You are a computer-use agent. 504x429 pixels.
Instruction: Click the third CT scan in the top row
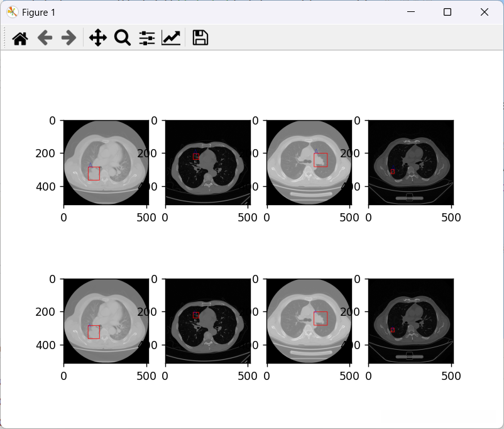click(309, 162)
